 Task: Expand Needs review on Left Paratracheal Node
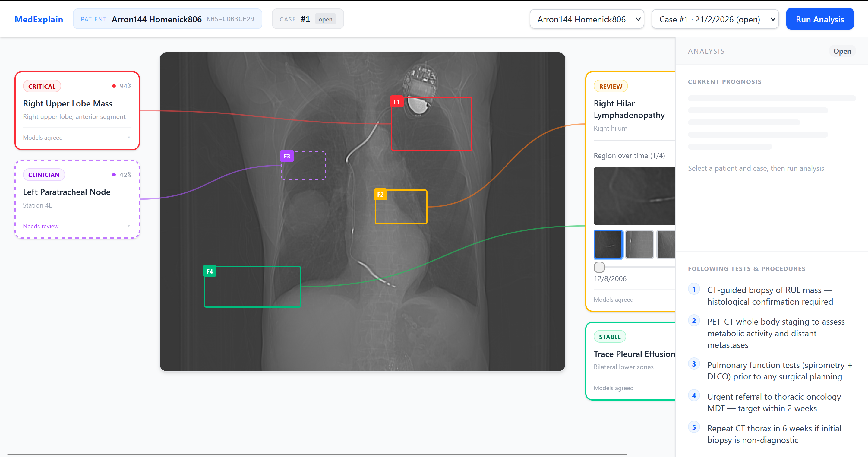click(x=77, y=226)
